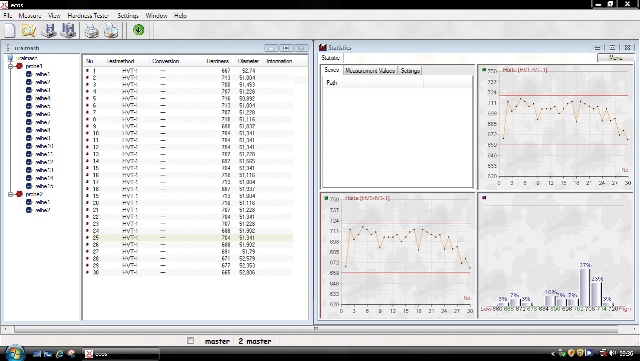Click the Print toolbar icon
Viewport: 640px width, 361px height.
pos(92,31)
